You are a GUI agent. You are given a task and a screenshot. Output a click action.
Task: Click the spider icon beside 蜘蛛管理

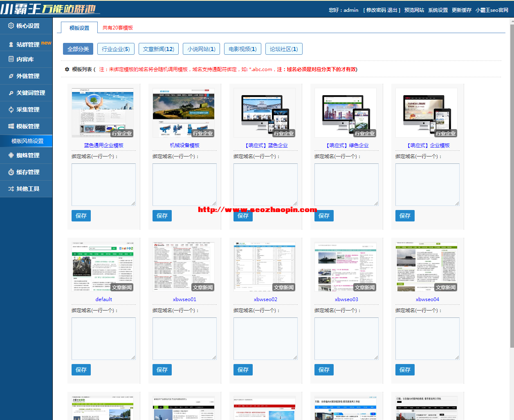11,155
